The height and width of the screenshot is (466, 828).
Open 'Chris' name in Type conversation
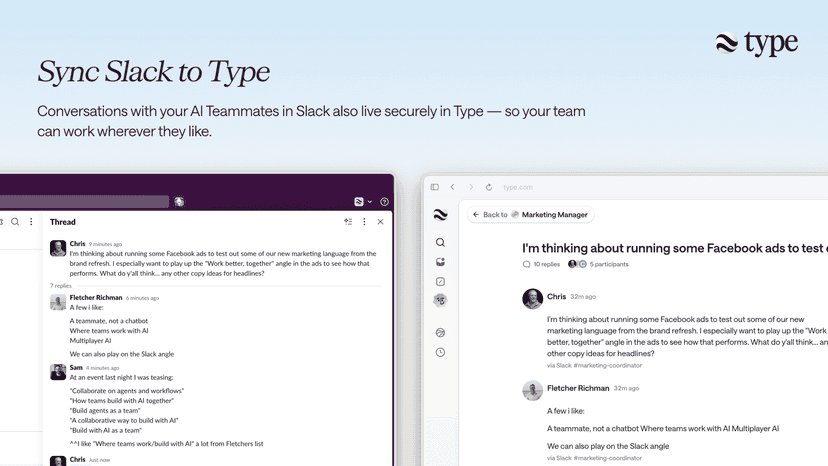point(556,296)
